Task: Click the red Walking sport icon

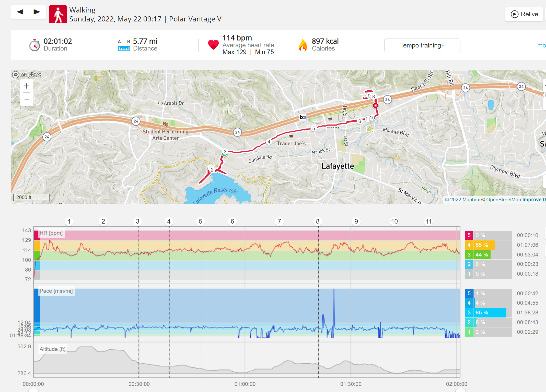Action: pos(58,14)
